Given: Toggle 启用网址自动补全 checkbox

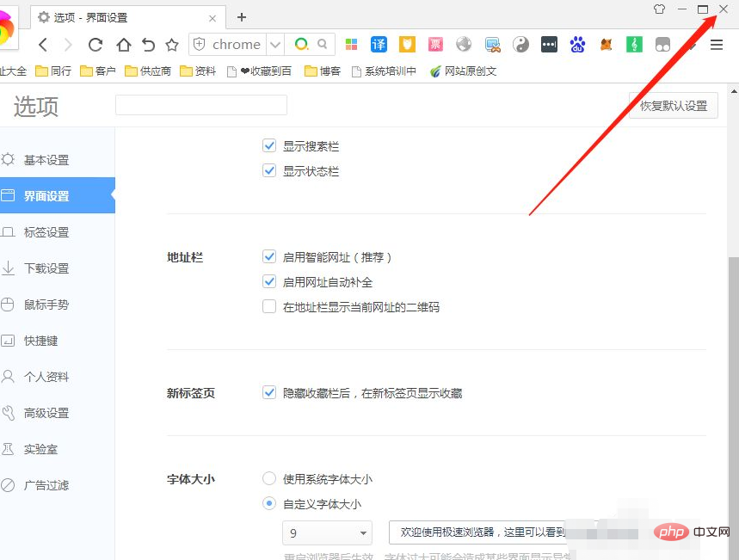Looking at the screenshot, I should pyautogui.click(x=269, y=282).
